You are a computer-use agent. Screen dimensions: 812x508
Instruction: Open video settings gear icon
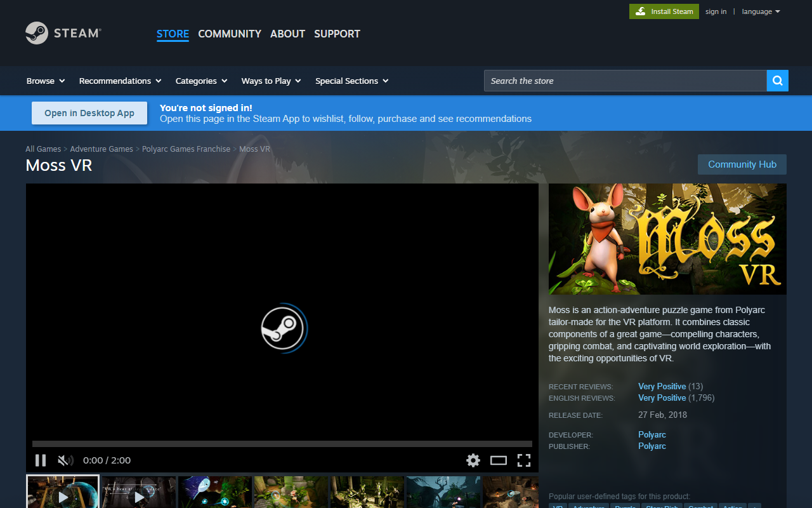(473, 460)
